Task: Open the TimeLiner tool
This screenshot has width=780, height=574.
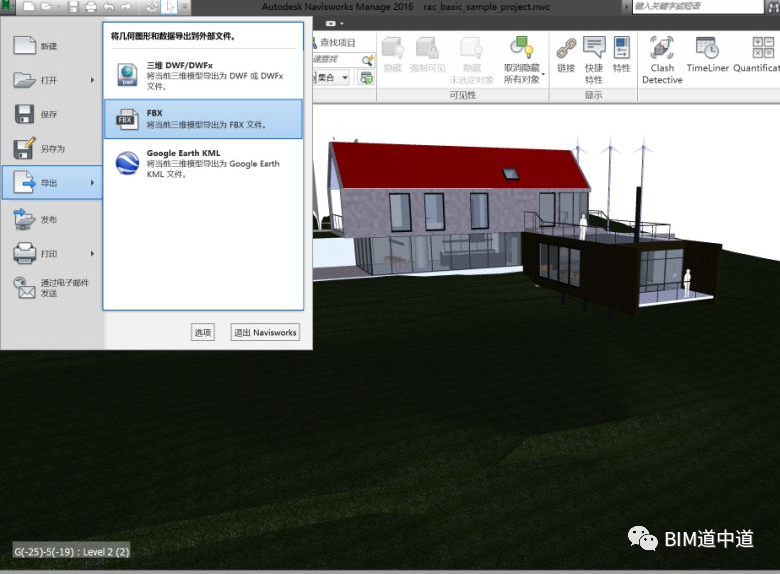Action: [707, 55]
